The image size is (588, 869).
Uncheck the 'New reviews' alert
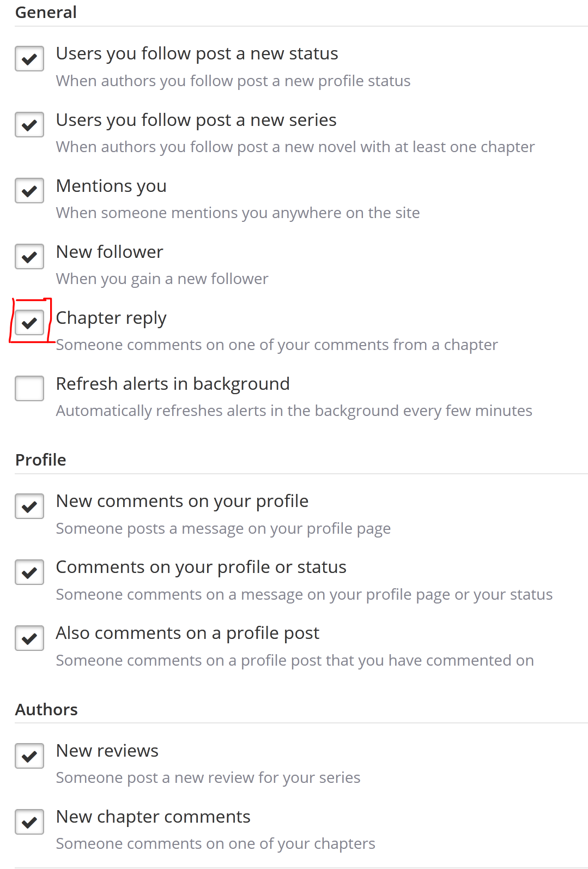tap(29, 756)
